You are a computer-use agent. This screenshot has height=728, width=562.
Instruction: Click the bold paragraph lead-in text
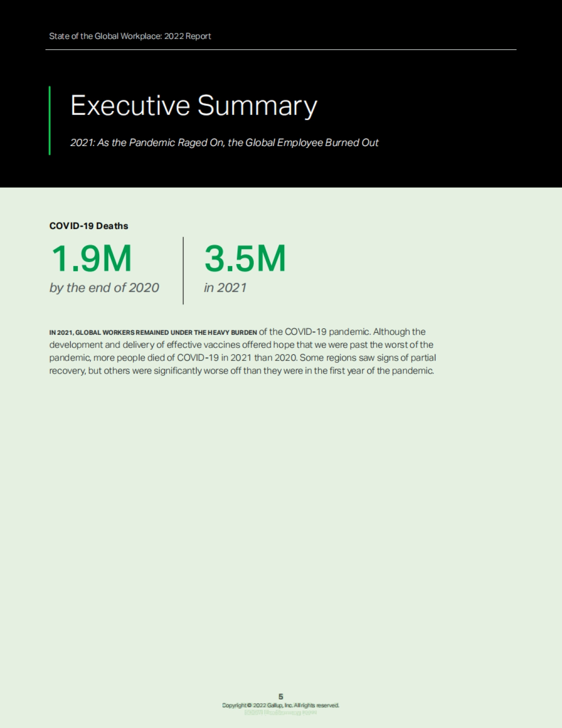(x=153, y=332)
